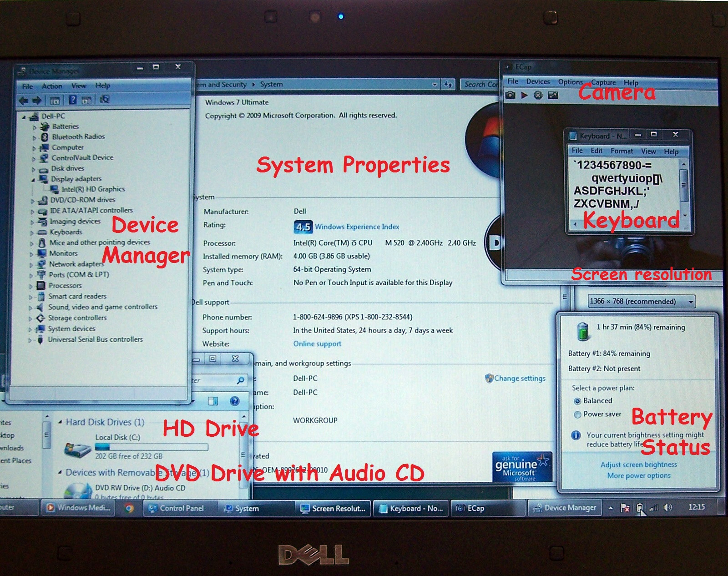The height and width of the screenshot is (576, 728).
Task: Select Intel(R) HD Graphics device
Action: pos(93,189)
